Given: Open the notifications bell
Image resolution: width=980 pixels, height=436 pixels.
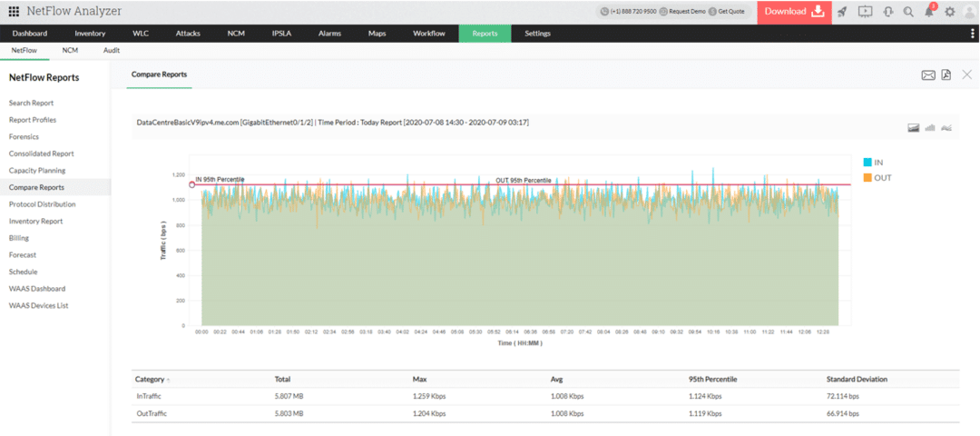Looking at the screenshot, I should click(x=929, y=12).
